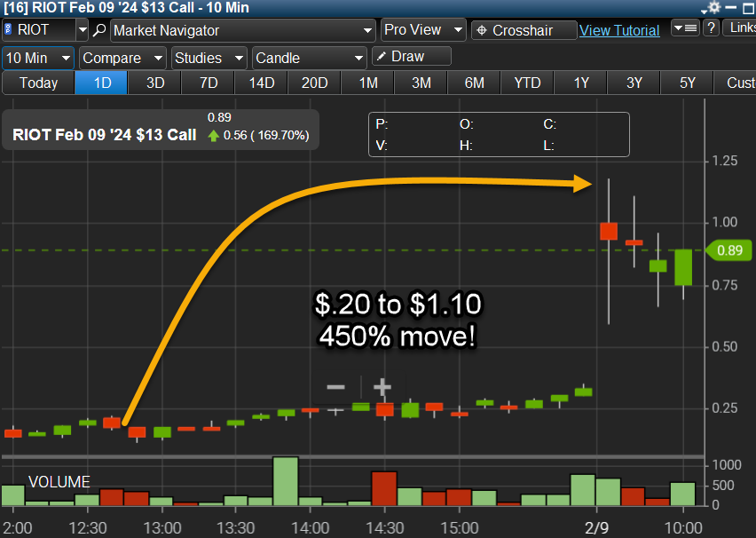The image size is (756, 538).
Task: Click the tall red volume bar at 14:30
Action: 384,488
